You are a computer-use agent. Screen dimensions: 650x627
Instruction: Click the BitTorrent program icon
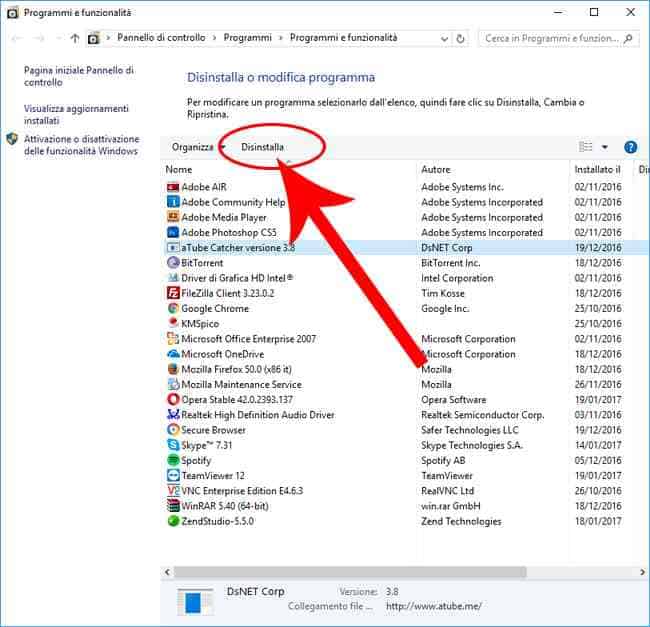[173, 263]
